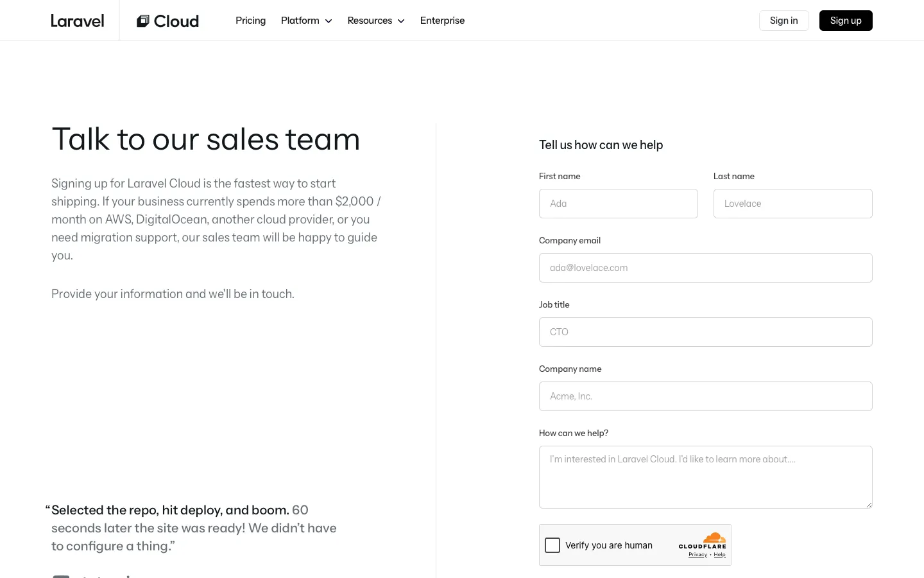Click the 'Job title' label

[554, 305]
